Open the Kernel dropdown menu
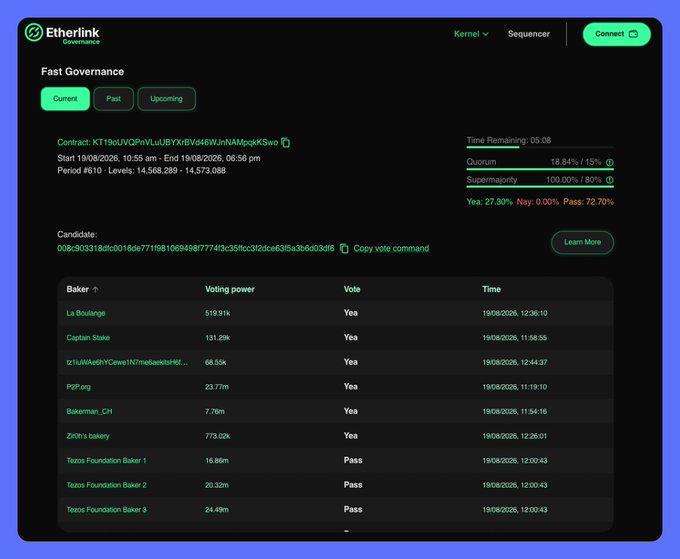The height and width of the screenshot is (559, 680). [471, 34]
